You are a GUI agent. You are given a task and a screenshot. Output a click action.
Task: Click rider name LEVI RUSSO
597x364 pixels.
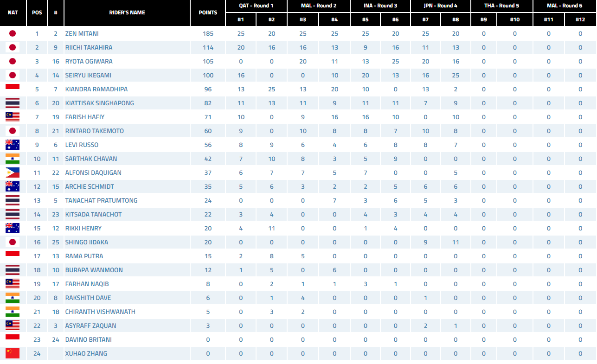click(82, 145)
